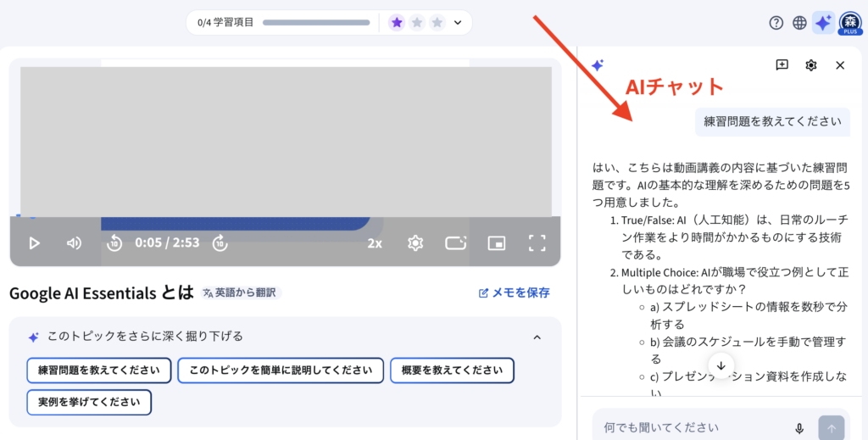Toggle captions icon in video player
Screen dimensions: 868x440
[455, 243]
